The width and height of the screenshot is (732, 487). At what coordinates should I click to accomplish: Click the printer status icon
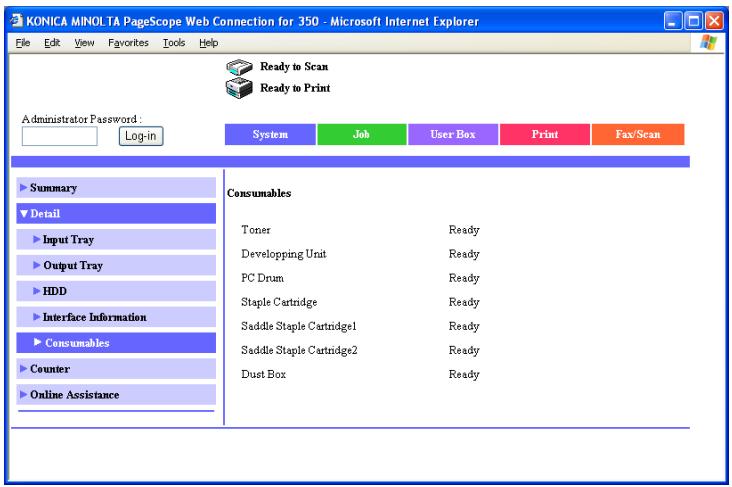coord(239,88)
